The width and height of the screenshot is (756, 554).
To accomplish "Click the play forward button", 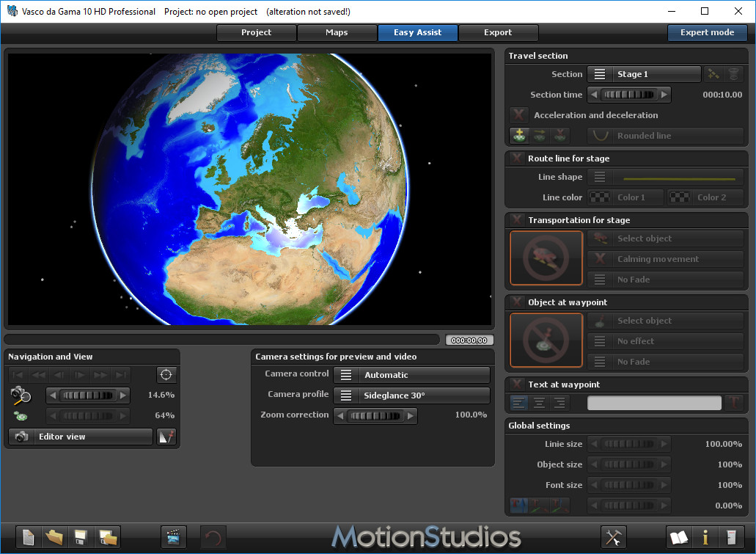I will click(x=79, y=374).
